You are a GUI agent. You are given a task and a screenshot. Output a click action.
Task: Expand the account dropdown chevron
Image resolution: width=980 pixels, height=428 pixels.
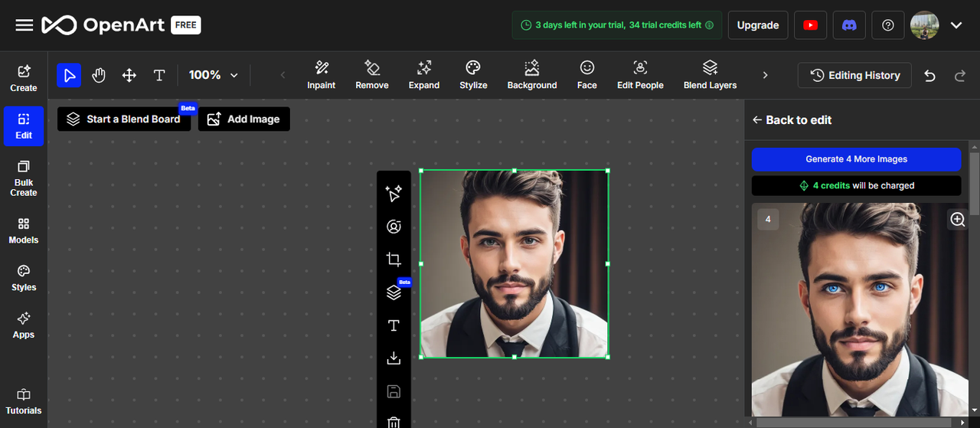pyautogui.click(x=956, y=25)
